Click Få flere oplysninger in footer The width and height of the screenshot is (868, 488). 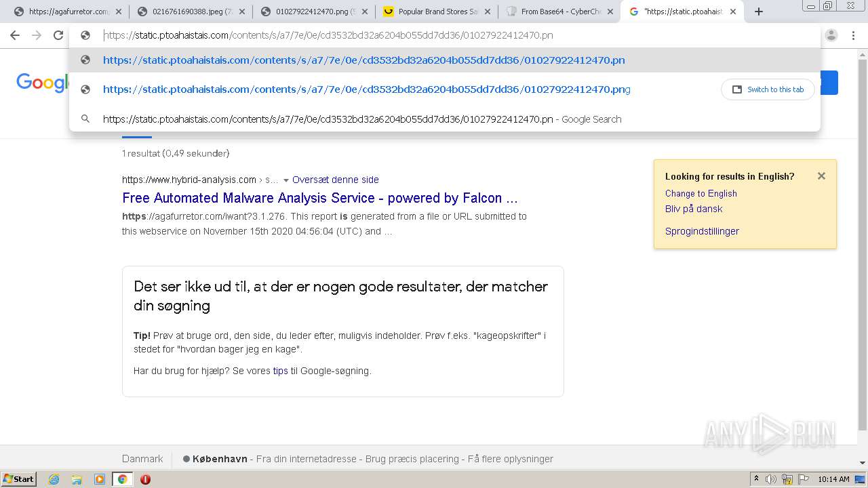click(x=511, y=459)
